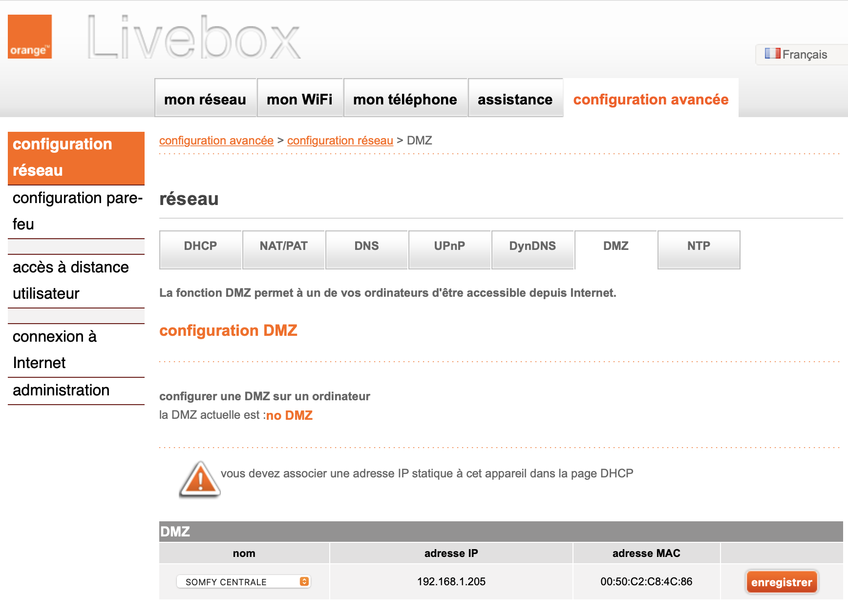
Task: Open the 'mon WiFi' main tab
Action: coord(300,98)
